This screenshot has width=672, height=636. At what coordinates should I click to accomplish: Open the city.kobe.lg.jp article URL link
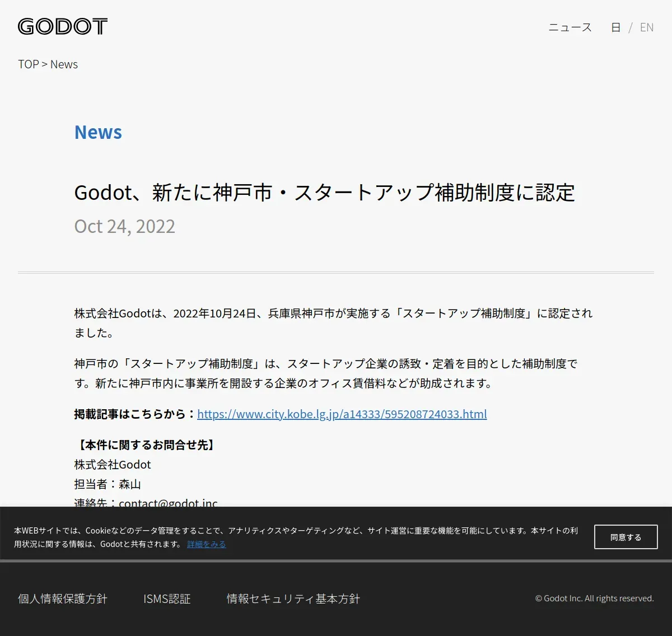pos(342,414)
